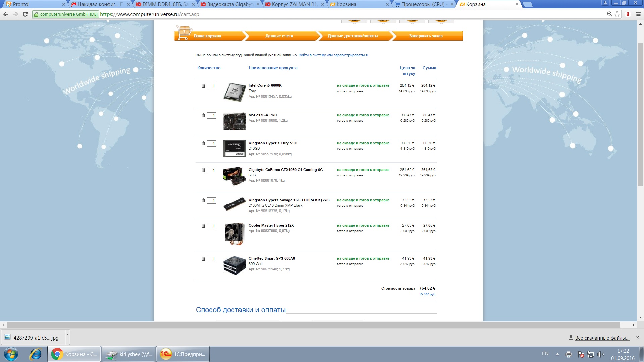Reload the page with browser refresh icon
644x362 pixels.
coord(25,14)
